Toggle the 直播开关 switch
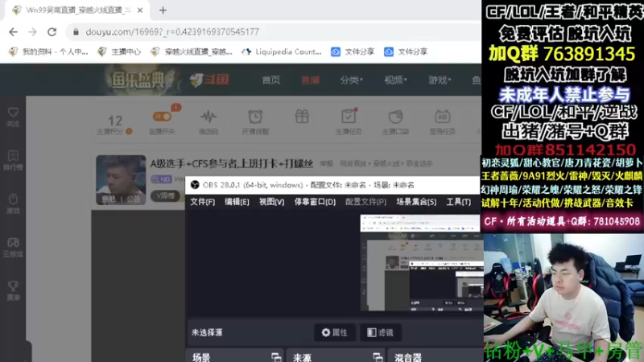Viewport: 644px width, 362px height. 163,117
